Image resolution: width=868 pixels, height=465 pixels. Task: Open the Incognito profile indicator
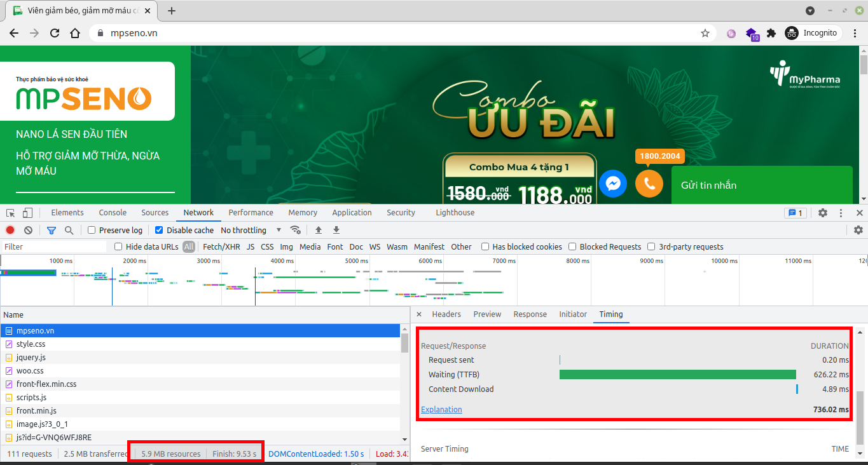click(813, 33)
